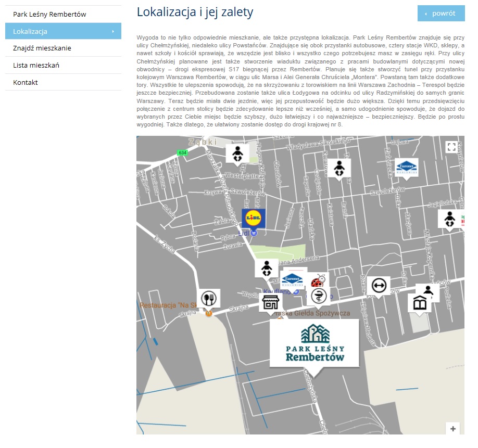The height and width of the screenshot is (448, 478).
Task: Open the Kontakt menu entry
Action: [x=63, y=82]
